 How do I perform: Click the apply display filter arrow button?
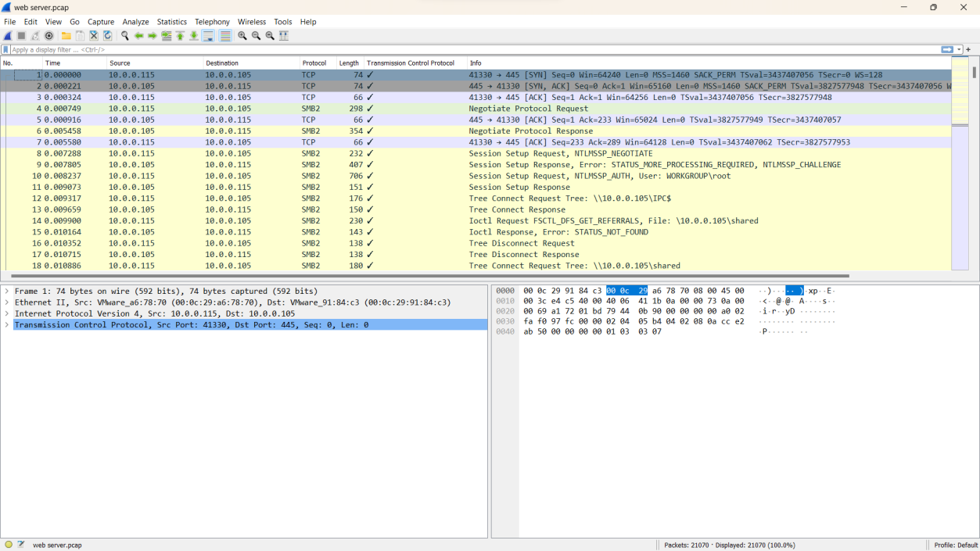point(947,49)
